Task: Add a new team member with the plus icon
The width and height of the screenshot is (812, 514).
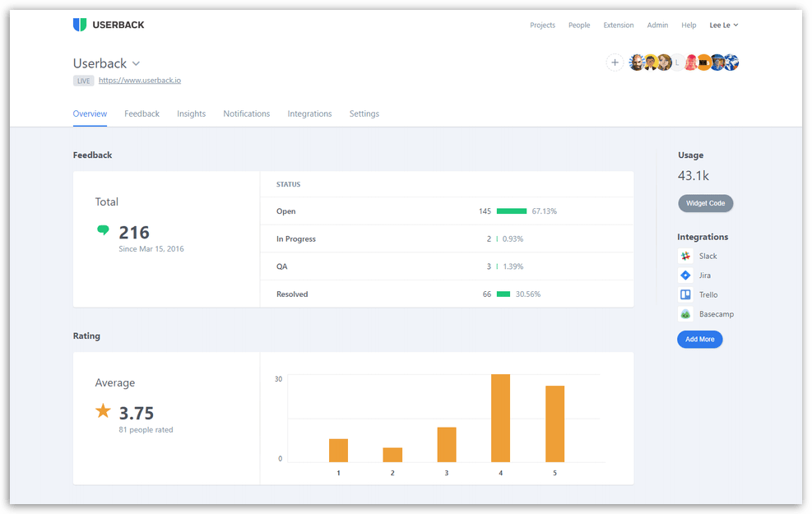Action: pos(615,62)
